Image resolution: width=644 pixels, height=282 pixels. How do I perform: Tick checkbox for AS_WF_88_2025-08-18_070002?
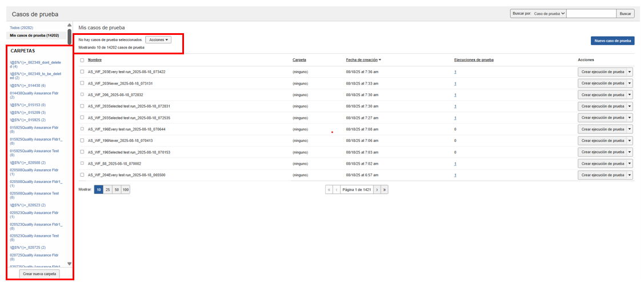[x=82, y=163]
